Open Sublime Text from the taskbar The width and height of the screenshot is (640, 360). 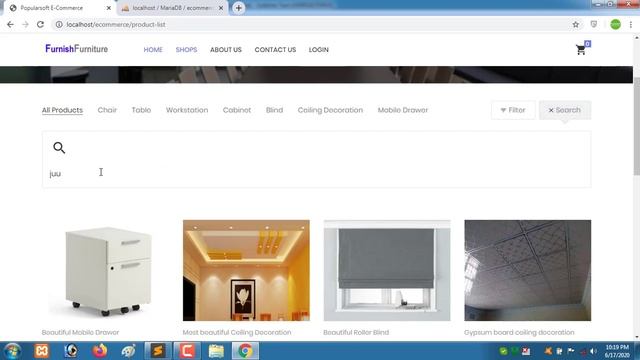pos(158,351)
